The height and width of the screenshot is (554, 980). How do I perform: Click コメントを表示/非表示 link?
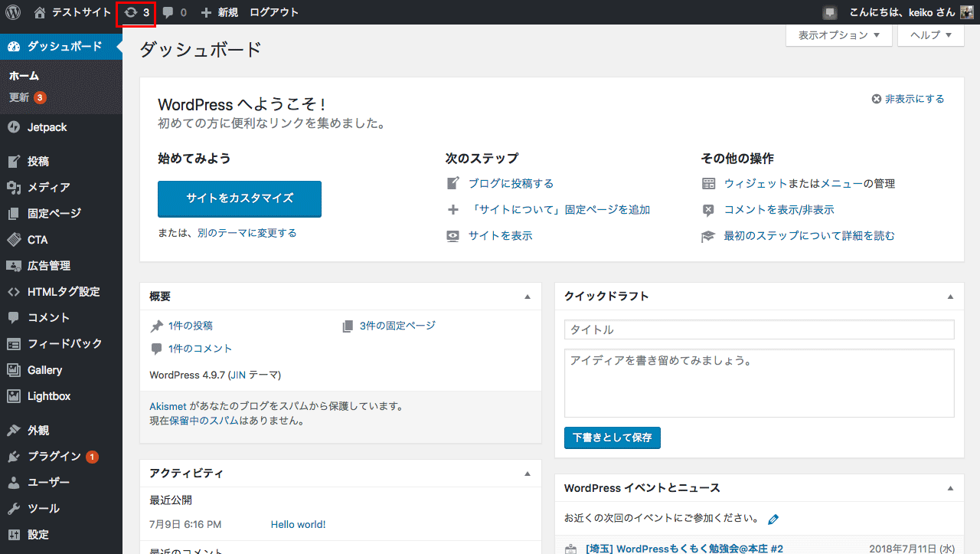(x=779, y=210)
